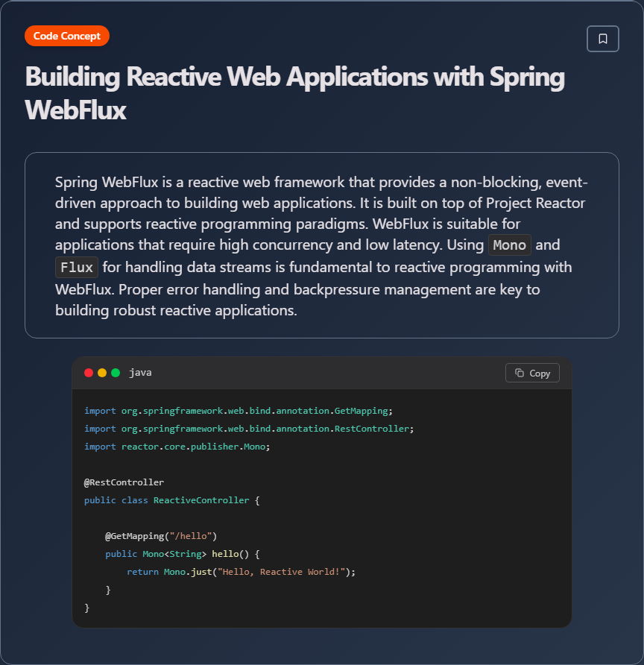Viewport: 644px width, 665px height.
Task: Click the copy clipboard icon
Action: (520, 373)
